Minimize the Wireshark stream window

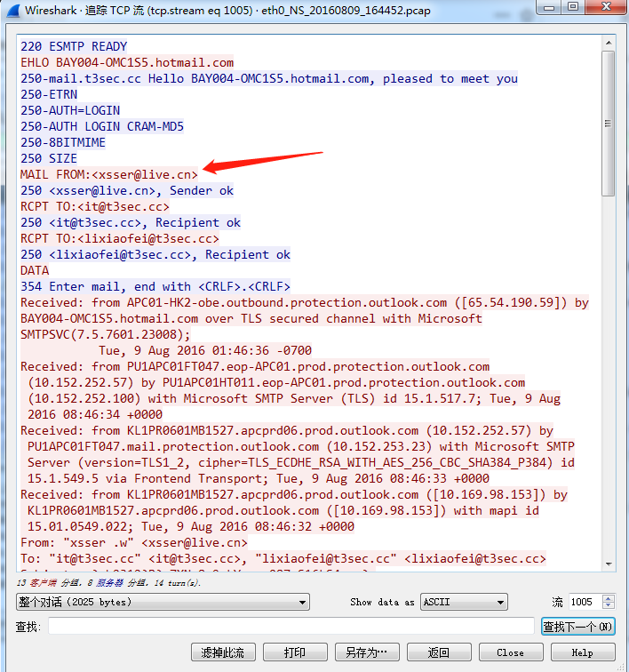point(550,7)
